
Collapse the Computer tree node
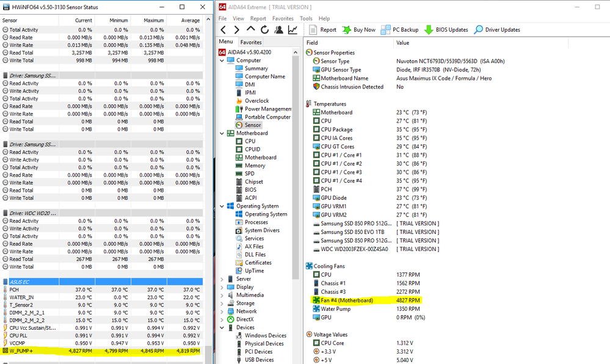(x=222, y=60)
